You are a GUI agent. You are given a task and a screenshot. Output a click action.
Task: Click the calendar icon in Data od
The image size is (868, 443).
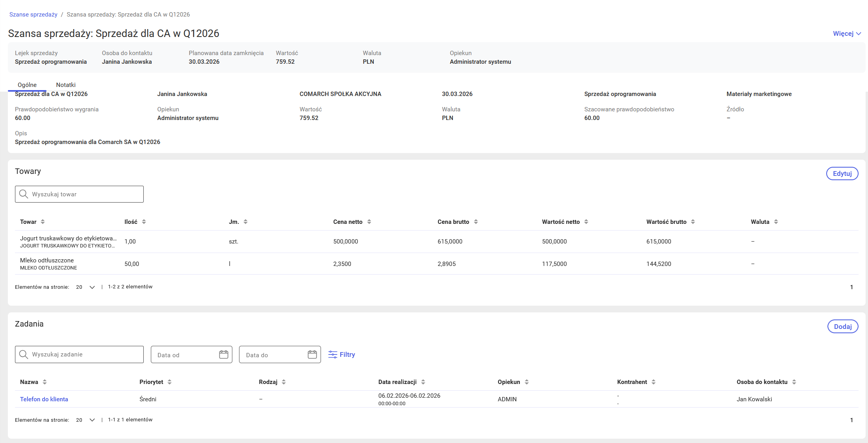pyautogui.click(x=223, y=355)
